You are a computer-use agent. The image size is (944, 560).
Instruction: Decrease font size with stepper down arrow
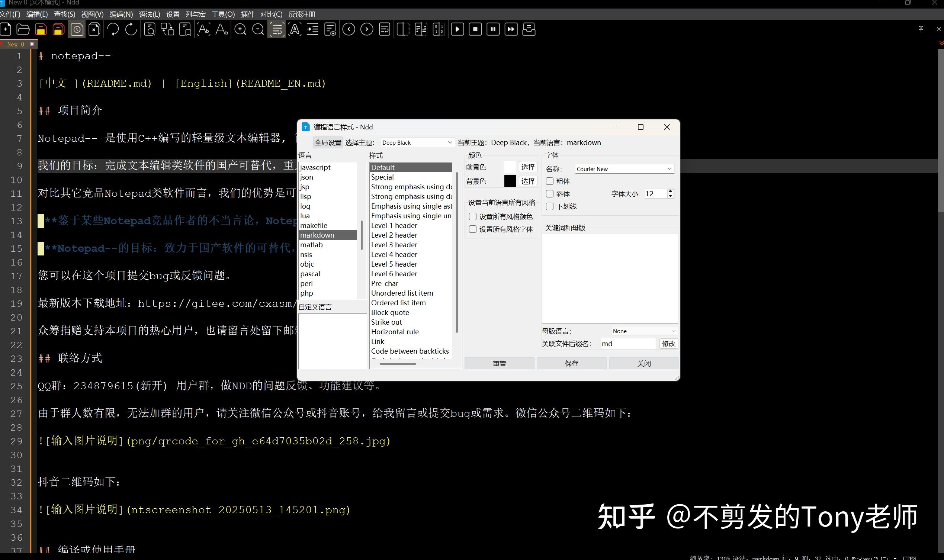tap(670, 196)
